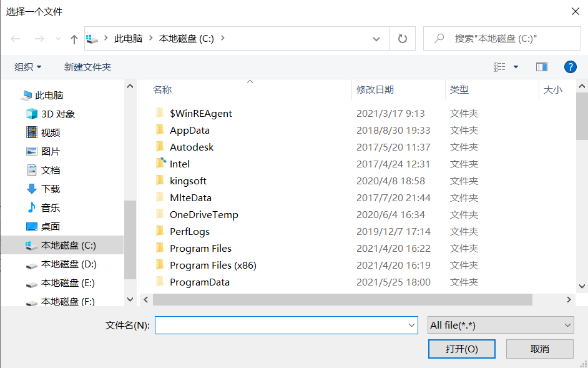Click the 文件名(N) input field
The width and height of the screenshot is (588, 368).
(286, 325)
